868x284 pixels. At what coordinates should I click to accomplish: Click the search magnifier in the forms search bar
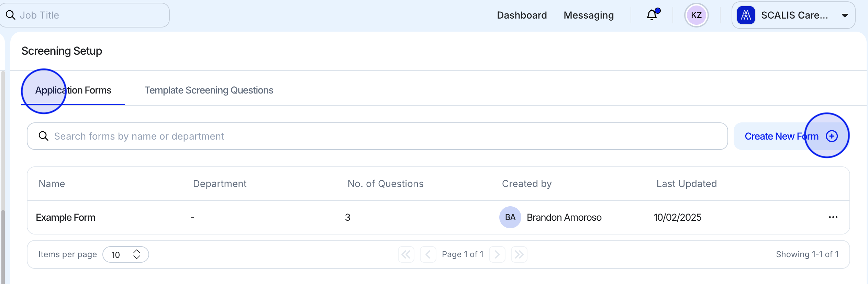tap(44, 136)
